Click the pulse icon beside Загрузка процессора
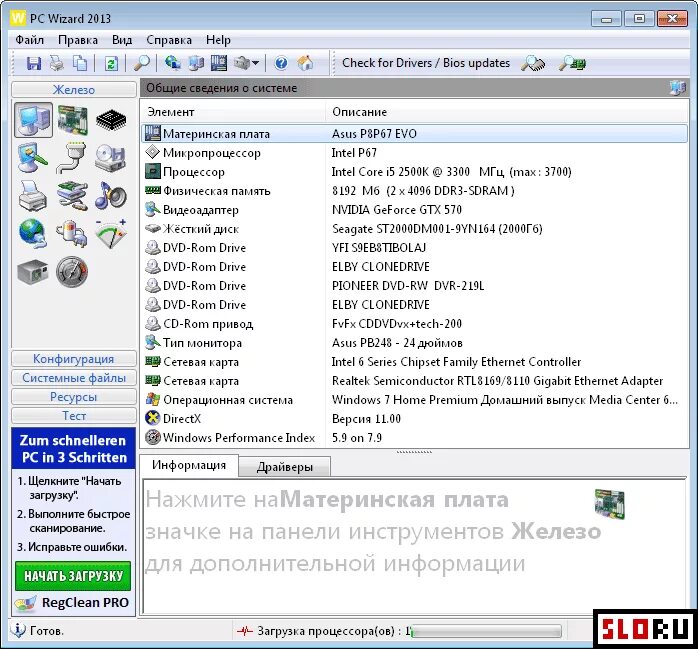The height and width of the screenshot is (649, 698). point(244,631)
